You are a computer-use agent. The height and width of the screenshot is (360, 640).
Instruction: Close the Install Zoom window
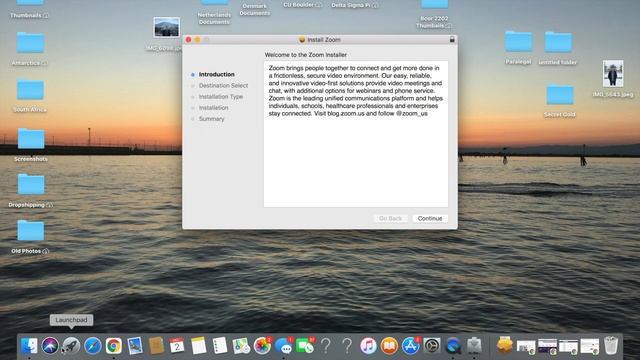pos(188,40)
